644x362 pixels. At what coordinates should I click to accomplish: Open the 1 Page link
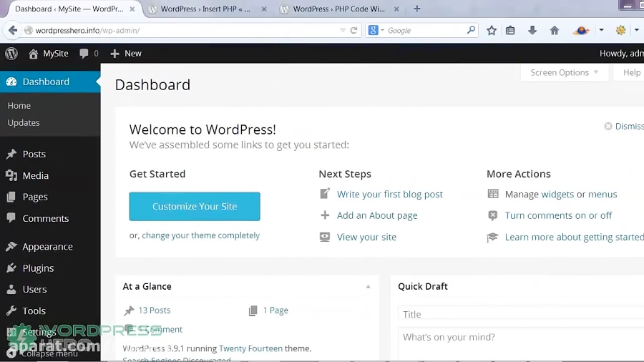click(275, 310)
